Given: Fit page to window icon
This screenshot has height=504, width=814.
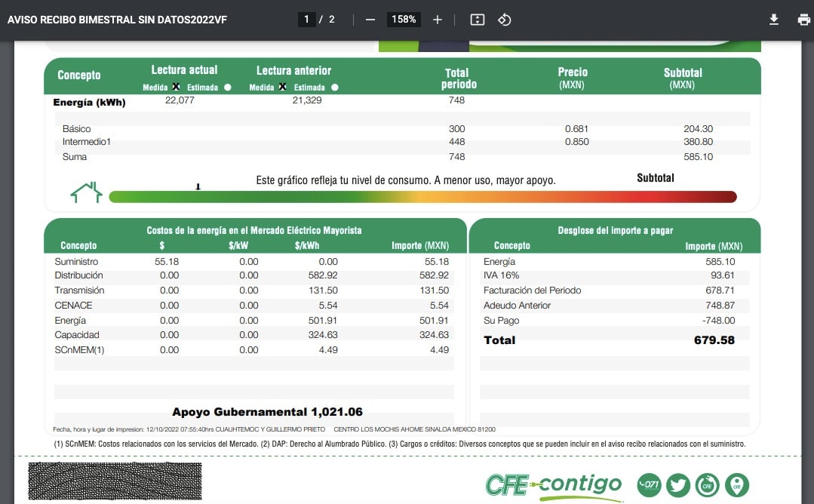Looking at the screenshot, I should coord(477,20).
